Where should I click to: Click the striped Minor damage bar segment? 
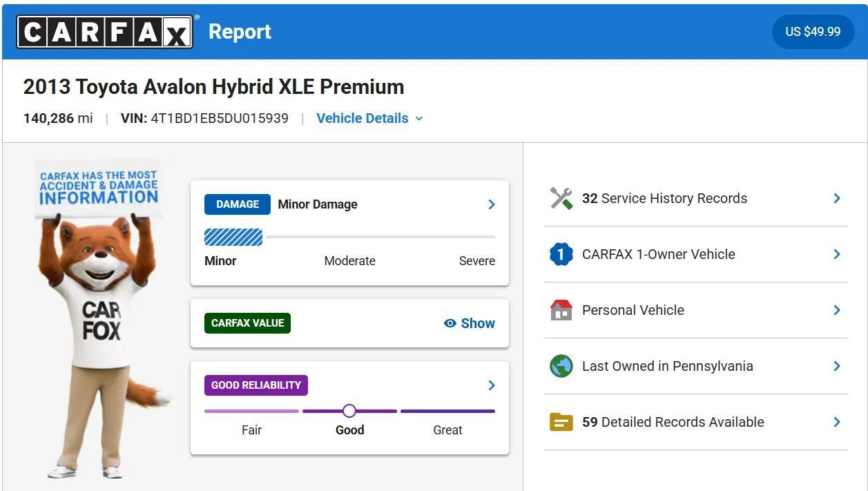233,237
